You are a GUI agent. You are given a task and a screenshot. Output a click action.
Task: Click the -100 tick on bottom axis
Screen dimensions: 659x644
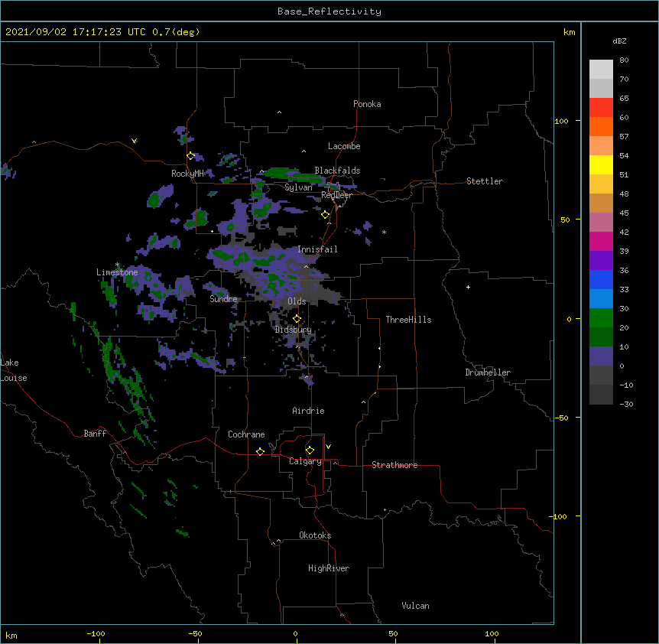click(x=96, y=633)
